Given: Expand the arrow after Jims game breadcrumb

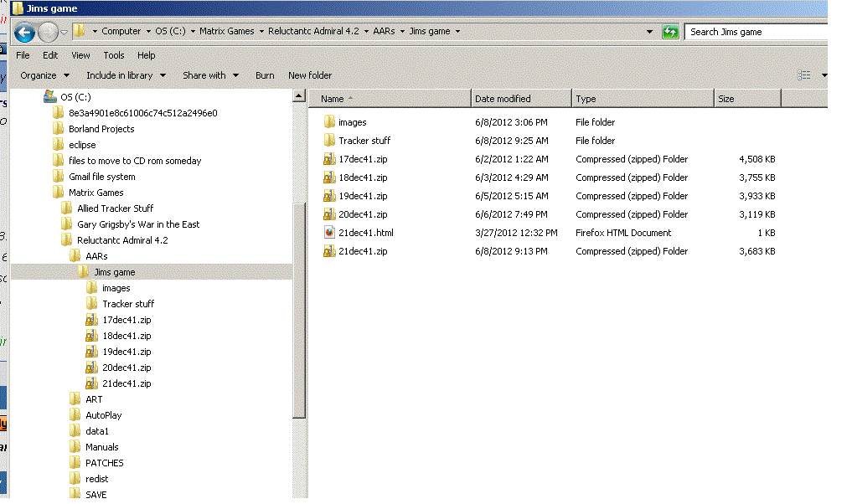Looking at the screenshot, I should pyautogui.click(x=457, y=32).
